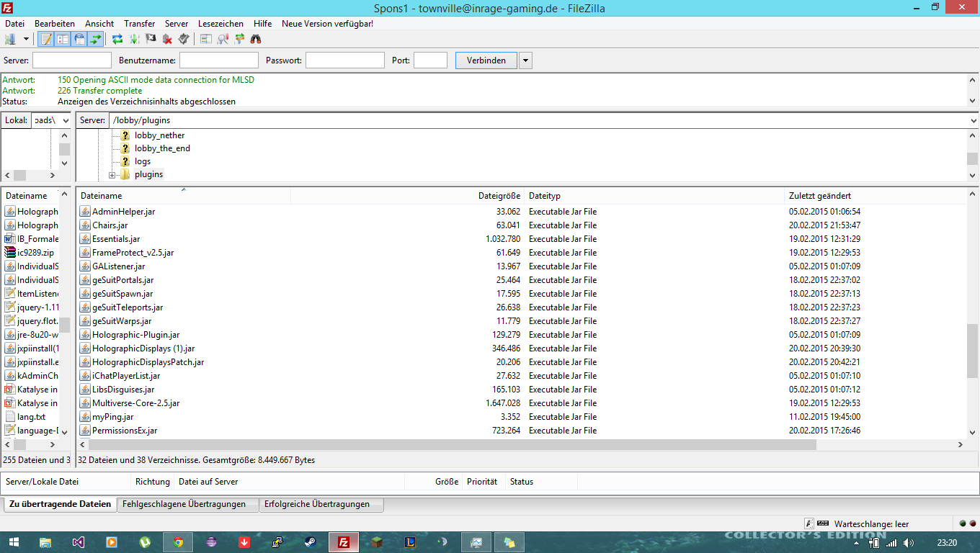Click the key icon in status bar

(x=810, y=523)
